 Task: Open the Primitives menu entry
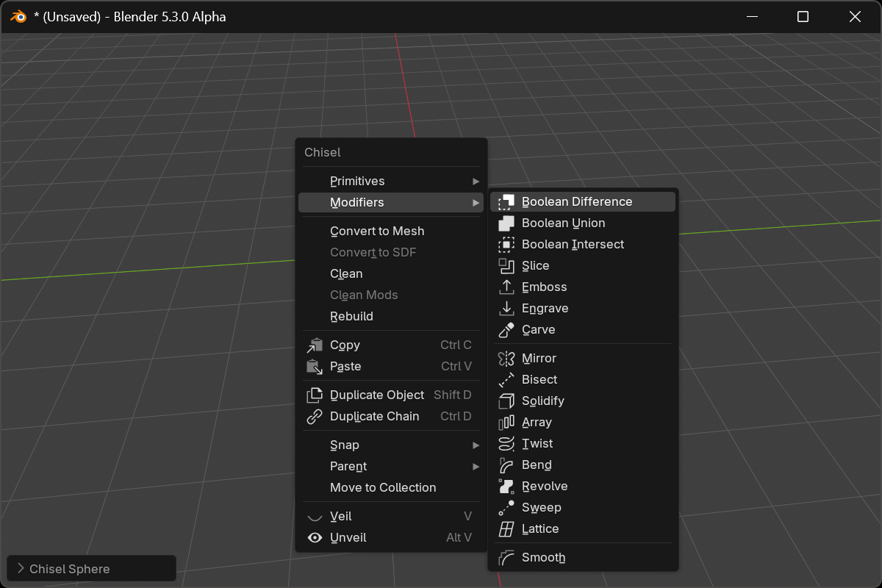tap(391, 182)
